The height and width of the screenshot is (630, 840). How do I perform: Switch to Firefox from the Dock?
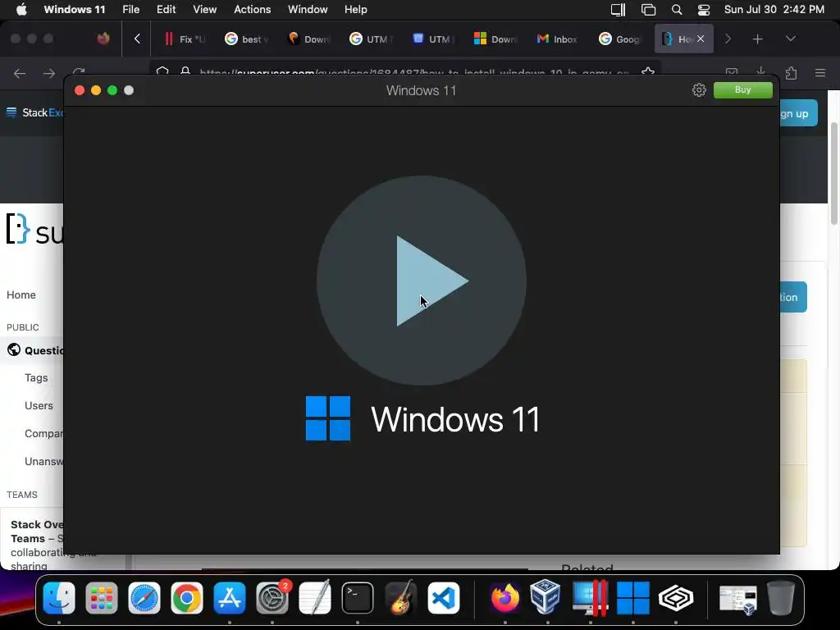pyautogui.click(x=504, y=598)
